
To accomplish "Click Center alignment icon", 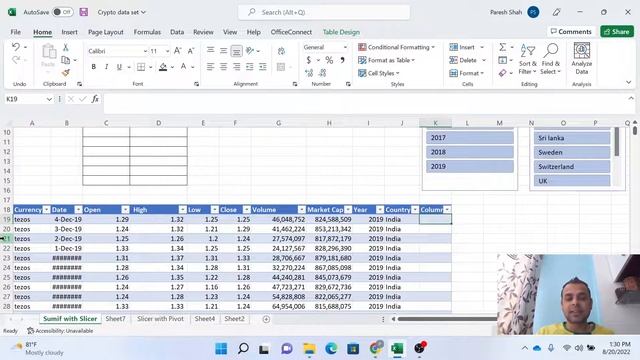I will pos(223,67).
